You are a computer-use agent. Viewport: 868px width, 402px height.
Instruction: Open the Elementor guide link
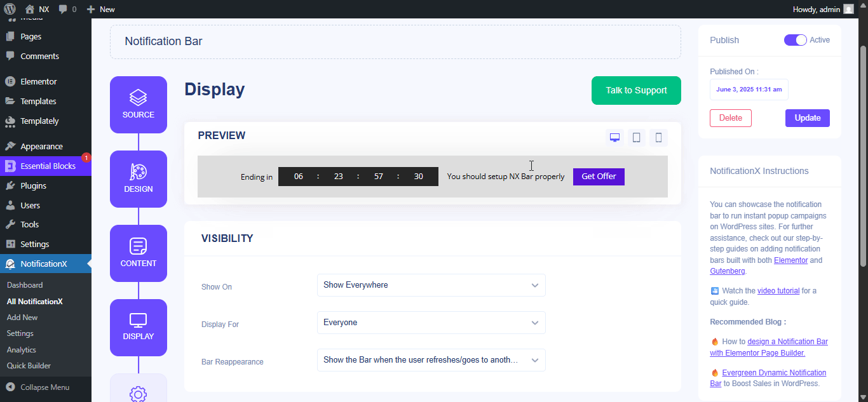[791, 260]
